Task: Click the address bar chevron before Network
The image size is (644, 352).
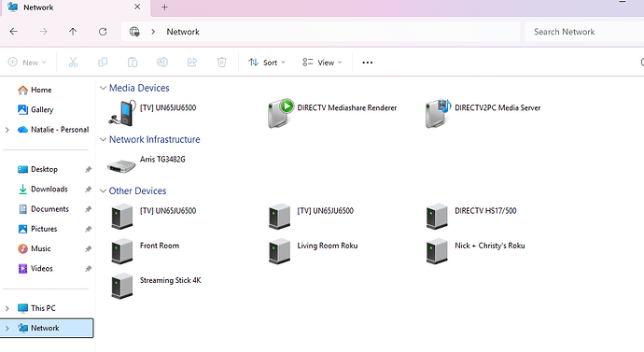Action: (x=153, y=32)
